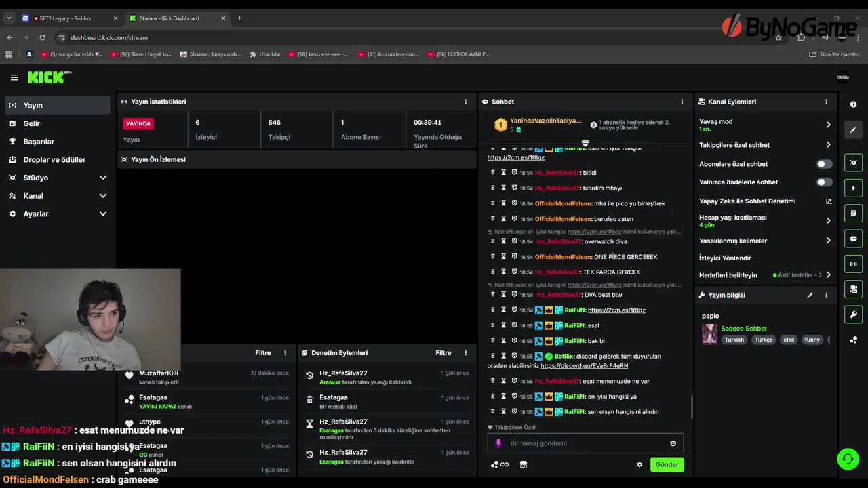Click Filtre in the activity feed panel
This screenshot has width=868, height=488.
[x=262, y=353]
